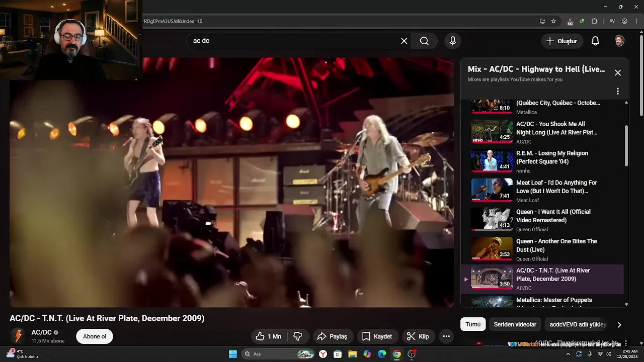Play You Shook Me All Night Long thumbnail

(492, 132)
